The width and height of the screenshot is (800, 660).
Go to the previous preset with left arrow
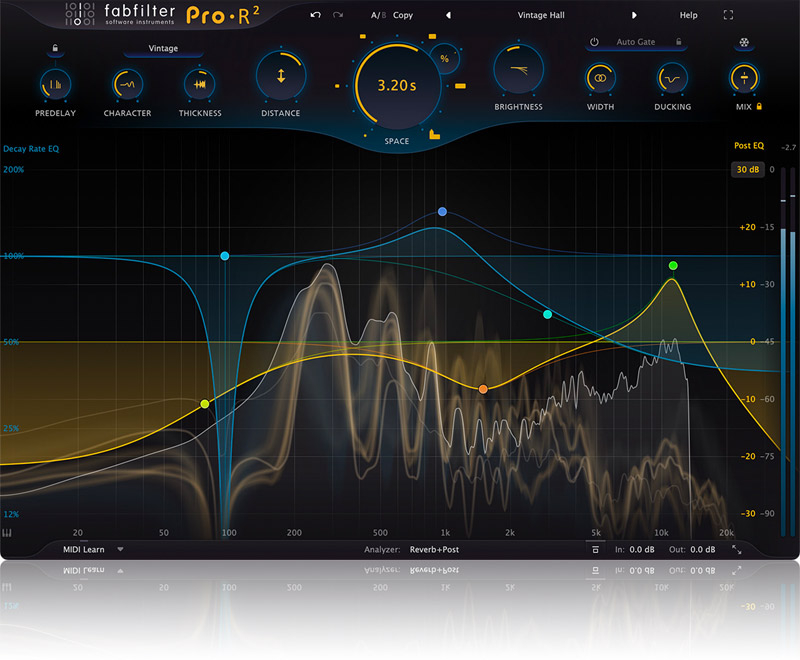pos(448,15)
